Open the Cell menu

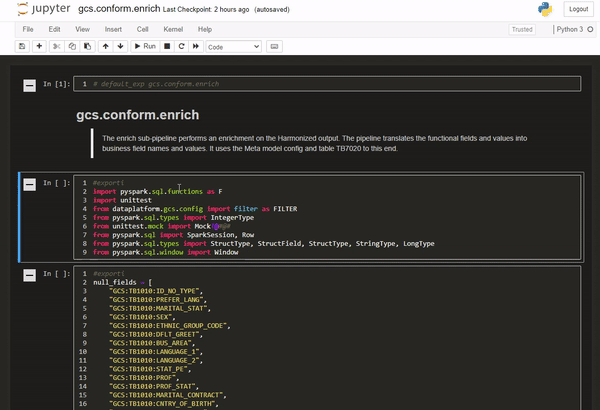tap(142, 29)
